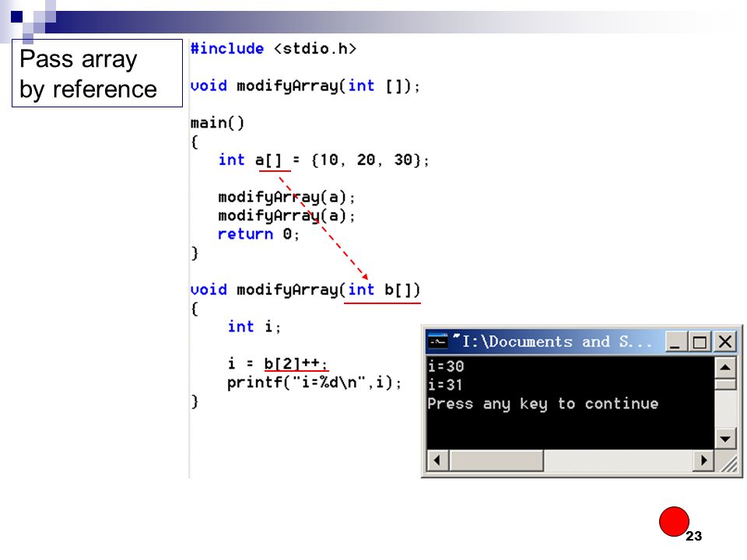Viewport: 747px width, 560px height.
Task: Minimize the console window
Action: tap(675, 342)
